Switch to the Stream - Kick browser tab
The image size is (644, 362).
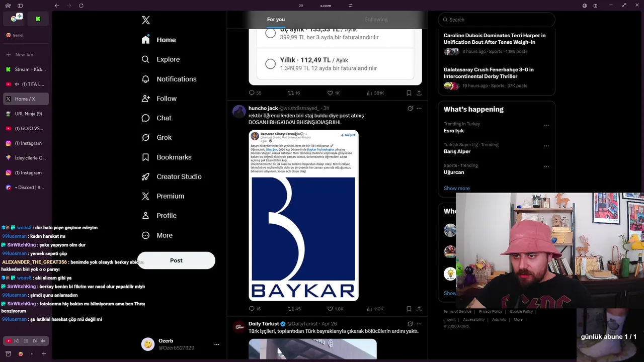tap(26, 69)
